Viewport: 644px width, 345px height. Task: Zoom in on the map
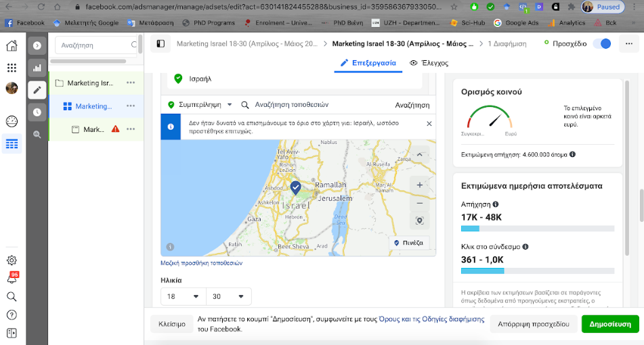(419, 185)
